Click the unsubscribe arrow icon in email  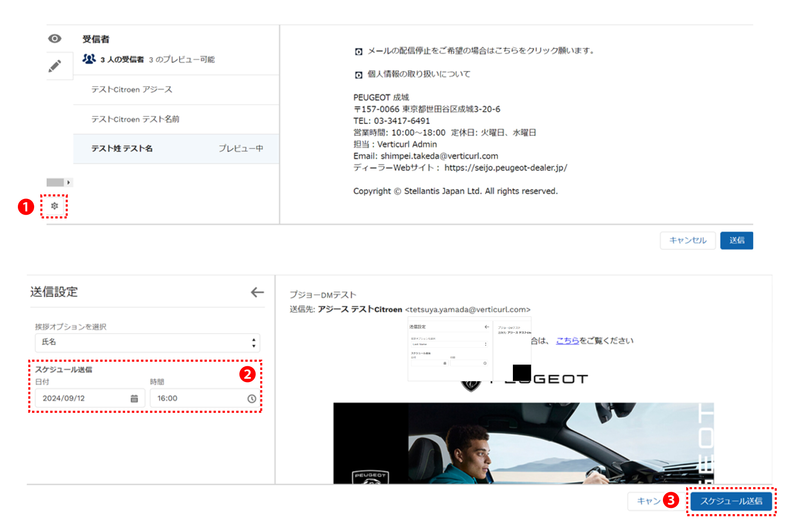point(358,51)
